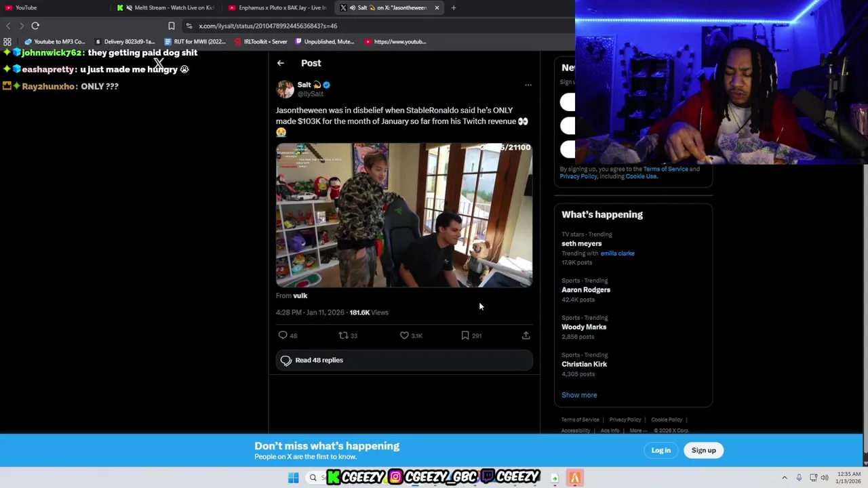Reload the page with the browser refresh icon
The width and height of the screenshot is (868, 488).
pos(35,26)
